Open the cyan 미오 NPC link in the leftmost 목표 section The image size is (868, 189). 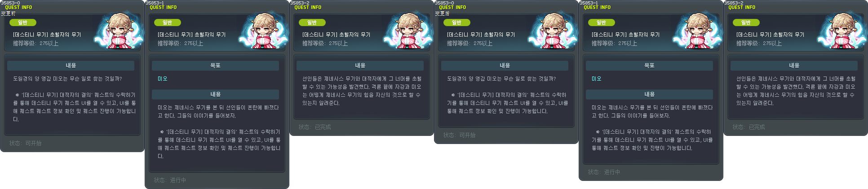pos(162,79)
